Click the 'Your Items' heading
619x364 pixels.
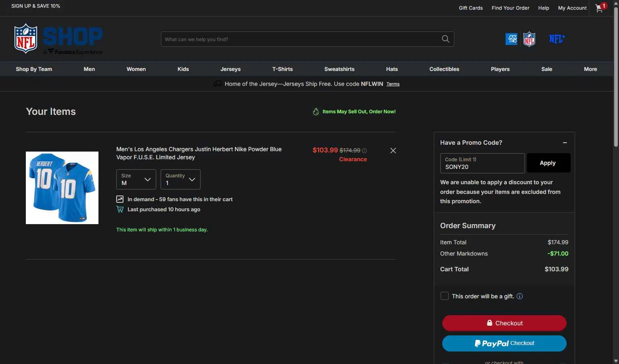click(x=51, y=112)
